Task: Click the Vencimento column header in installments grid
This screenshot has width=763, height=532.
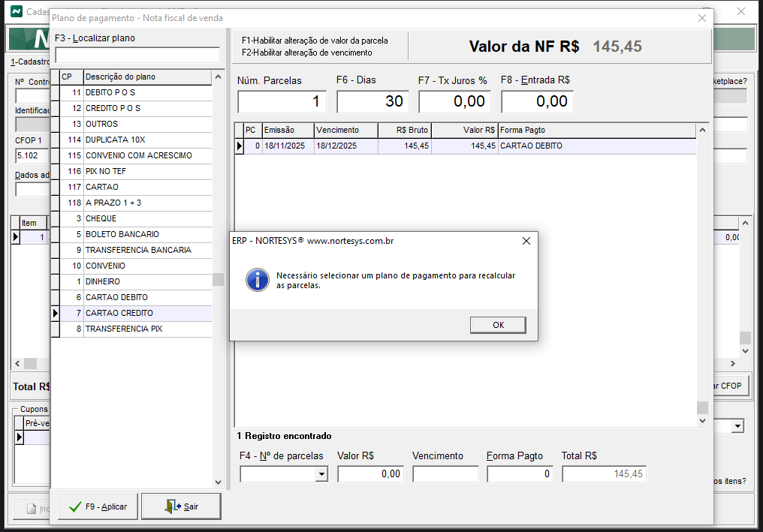Action: tap(345, 130)
